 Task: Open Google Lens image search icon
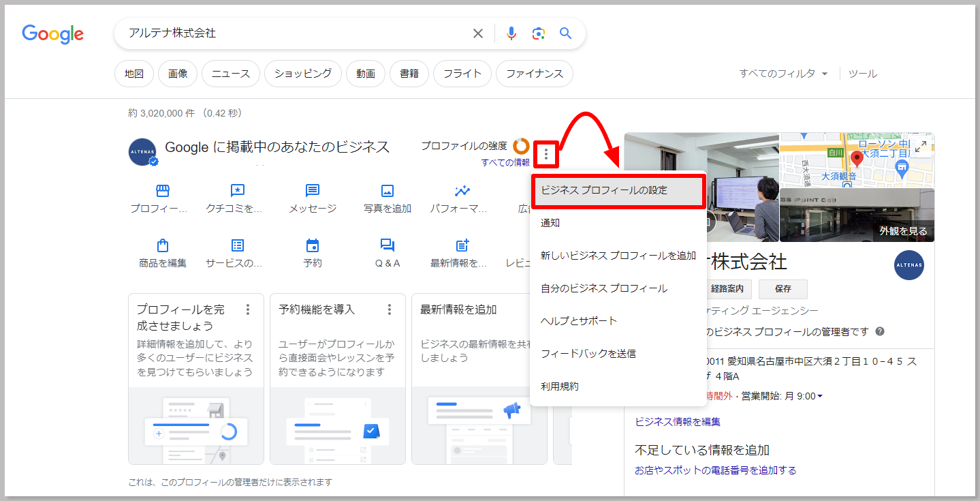point(539,33)
